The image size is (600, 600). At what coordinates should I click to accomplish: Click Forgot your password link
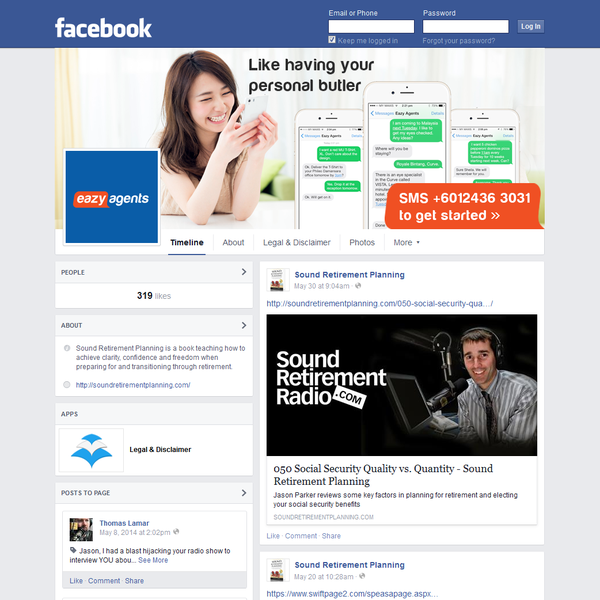(x=458, y=41)
